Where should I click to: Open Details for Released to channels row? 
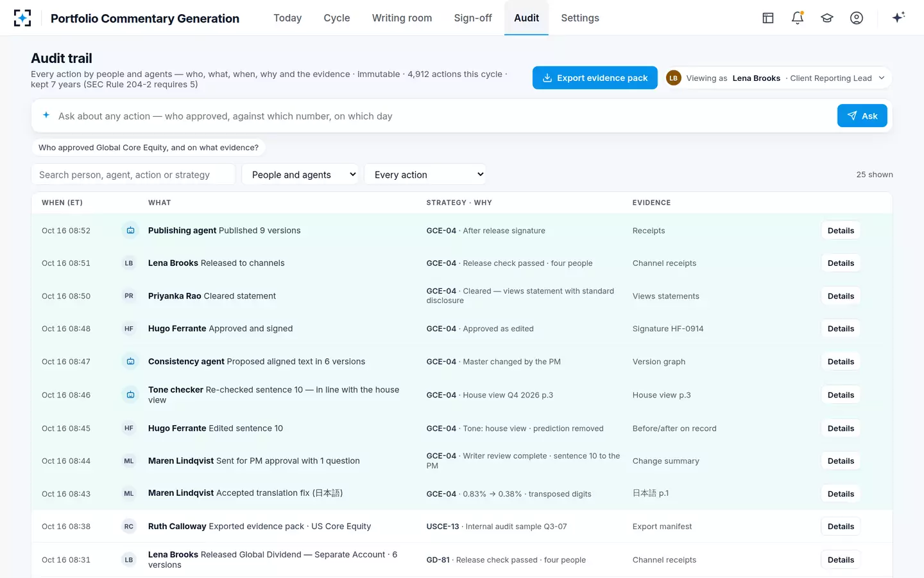[x=841, y=263]
